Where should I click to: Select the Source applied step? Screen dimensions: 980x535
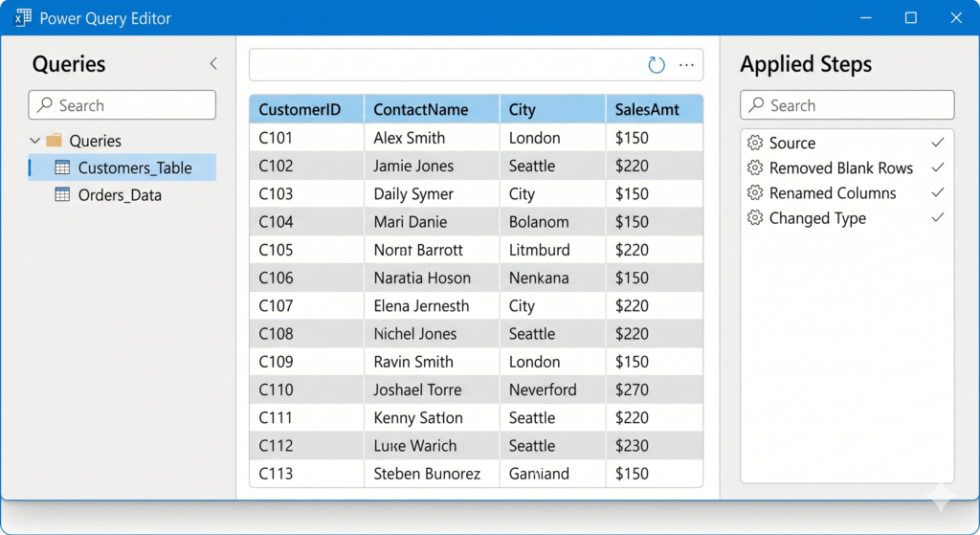pyautogui.click(x=847, y=143)
